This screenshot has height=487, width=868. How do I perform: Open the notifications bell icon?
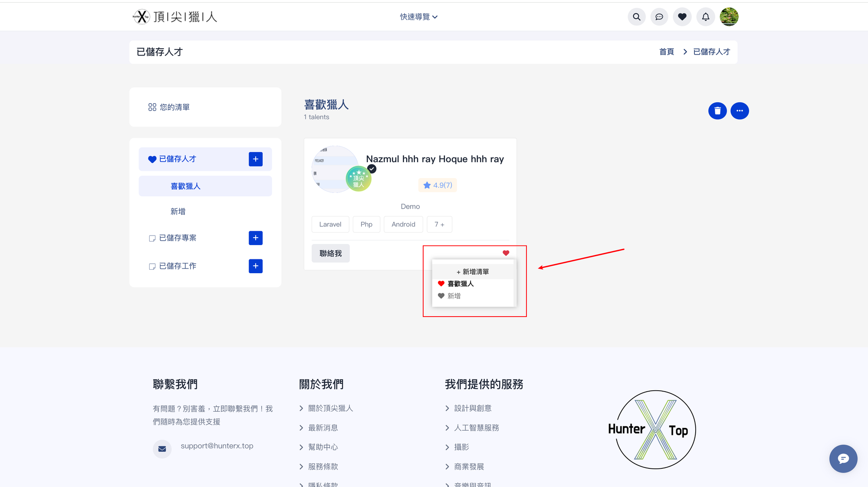(705, 17)
